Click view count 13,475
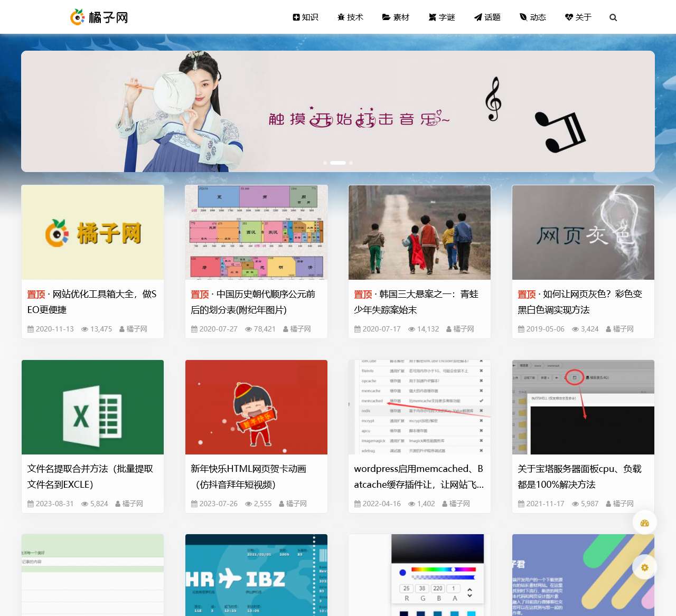Viewport: 676px width, 616px height. coord(101,329)
